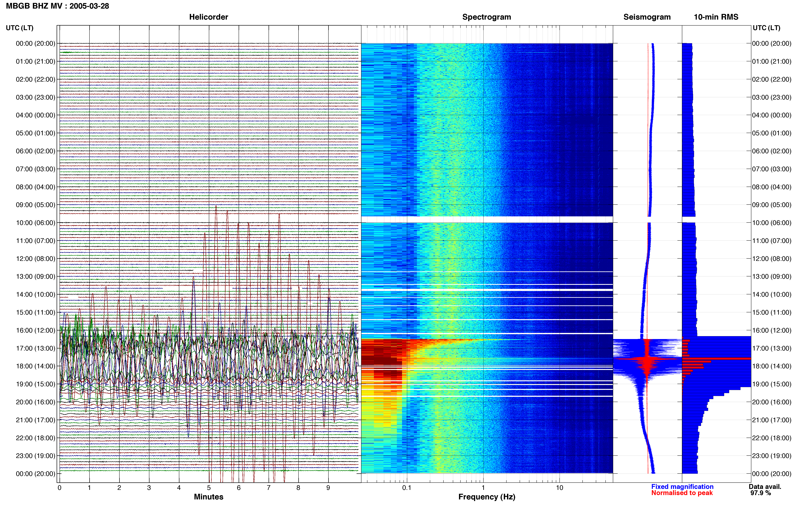812x508 pixels.
Task: Click tick '9' on the Minutes axis
Action: tap(328, 488)
